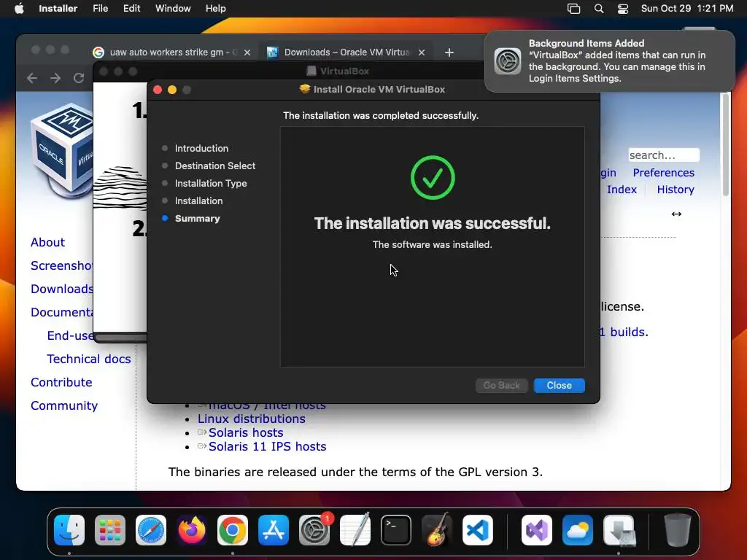Viewport: 747px width, 560px height.
Task: Click the Close button in the installer
Action: [559, 385]
